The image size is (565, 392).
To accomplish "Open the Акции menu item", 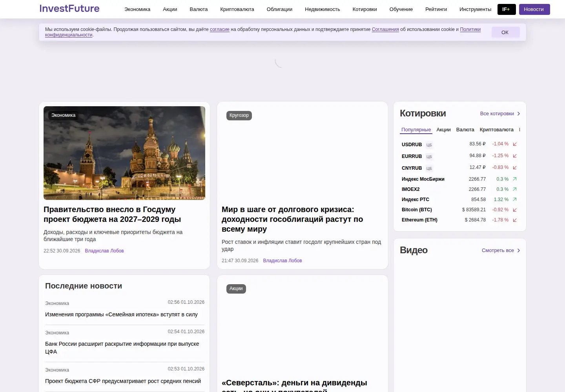I will [x=170, y=9].
